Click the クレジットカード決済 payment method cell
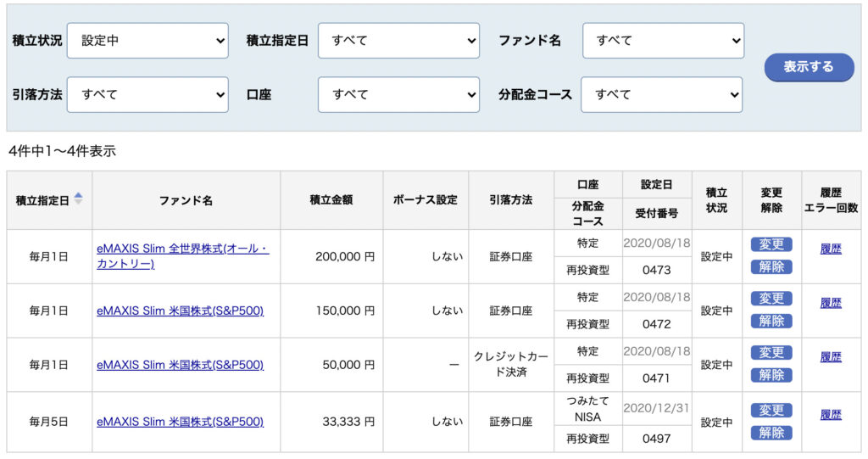This screenshot has width=868, height=459. 511,365
